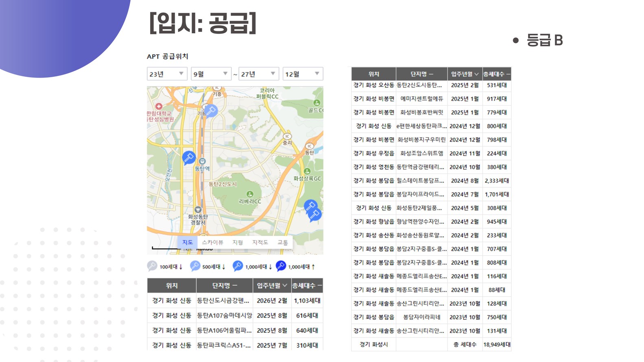
Task: Click the 리베라CC golf icon on map
Action: coord(250,194)
